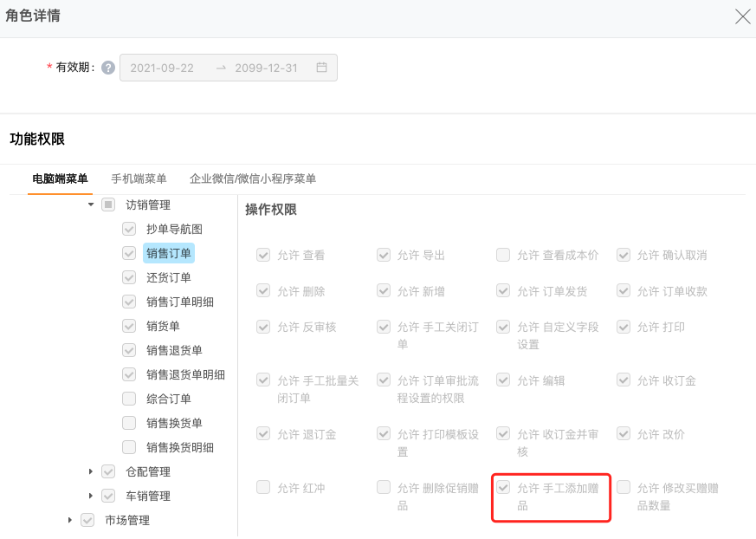
Task: Select 销售订单 tree item label
Action: point(169,253)
